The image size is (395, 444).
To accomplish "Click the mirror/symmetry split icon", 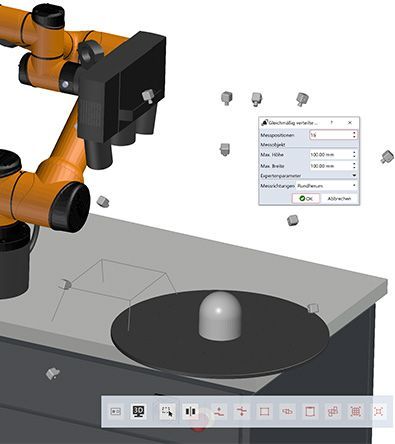I will 190,411.
